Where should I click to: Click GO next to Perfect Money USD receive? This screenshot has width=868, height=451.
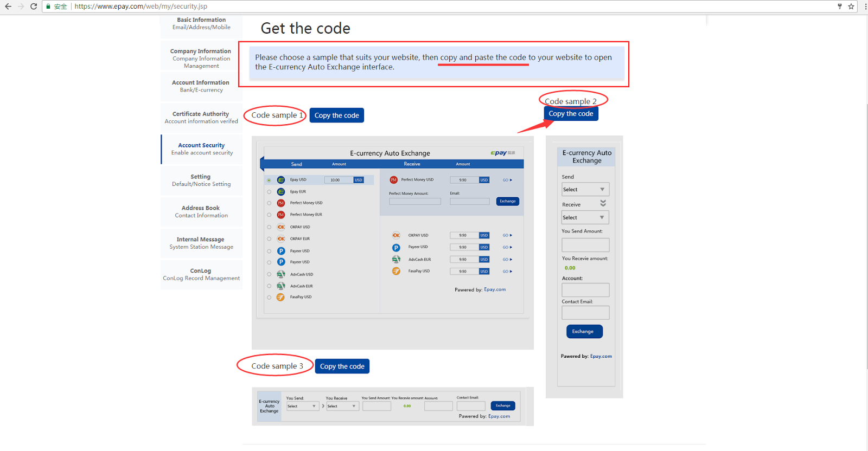[507, 180]
